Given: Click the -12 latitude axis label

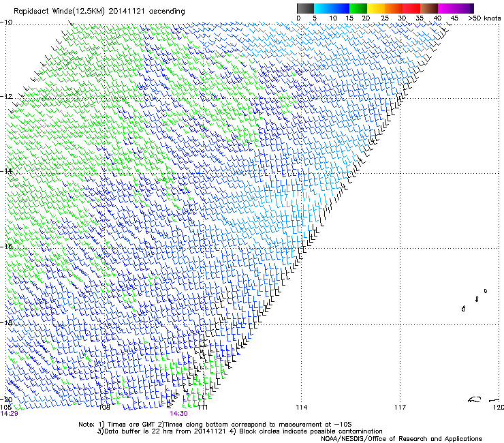Looking at the screenshot, I should click(6, 97).
